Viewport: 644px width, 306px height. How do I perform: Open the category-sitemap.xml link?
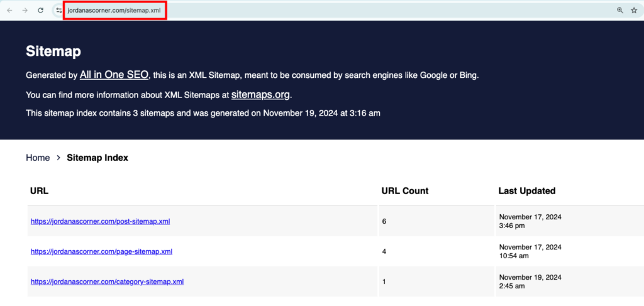click(x=107, y=281)
